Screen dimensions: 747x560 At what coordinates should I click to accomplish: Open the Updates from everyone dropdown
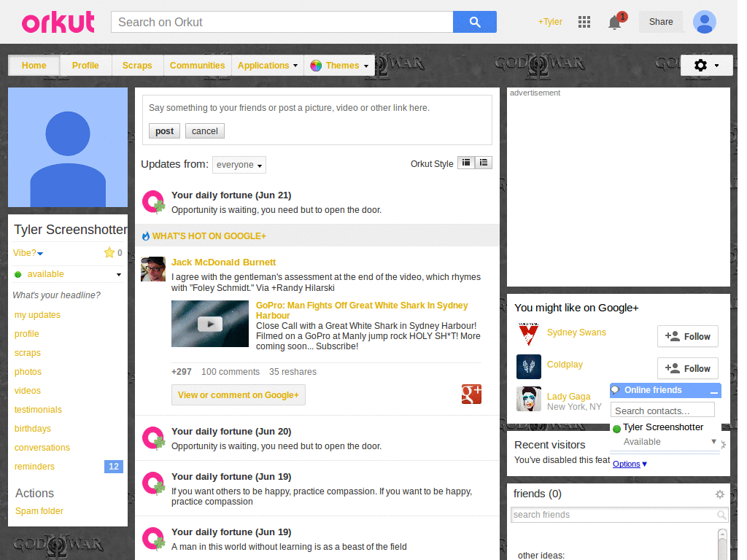click(x=239, y=165)
